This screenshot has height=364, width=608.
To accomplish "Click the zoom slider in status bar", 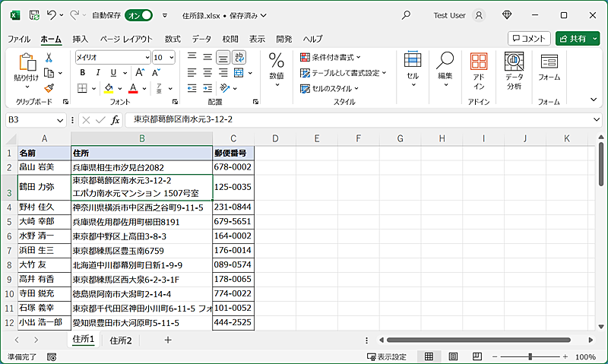I will click(530, 356).
